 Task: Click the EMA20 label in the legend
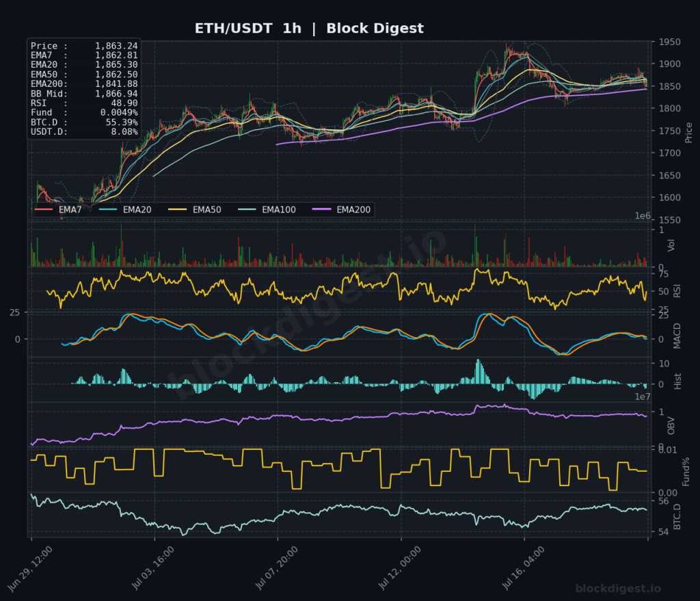tap(137, 210)
